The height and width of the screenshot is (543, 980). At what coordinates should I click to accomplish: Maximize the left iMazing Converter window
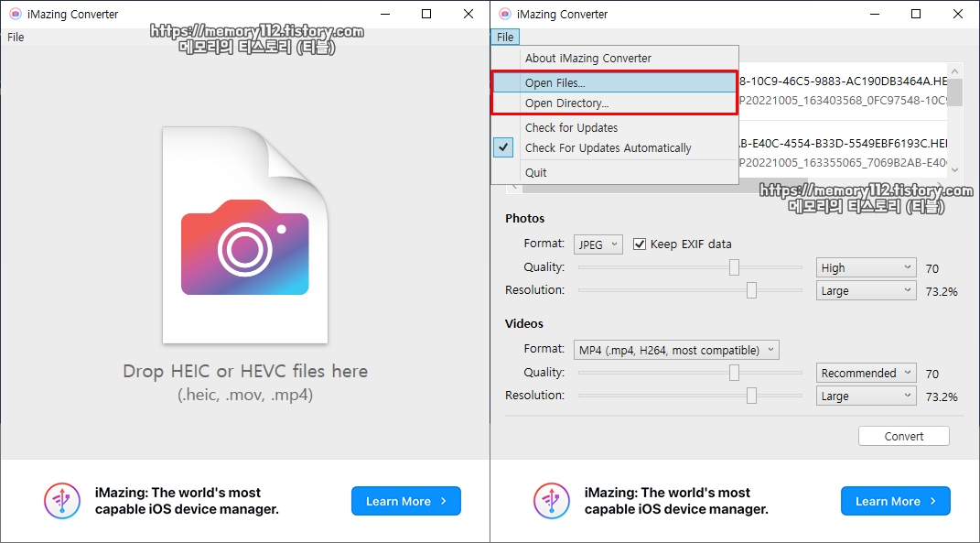tap(426, 14)
